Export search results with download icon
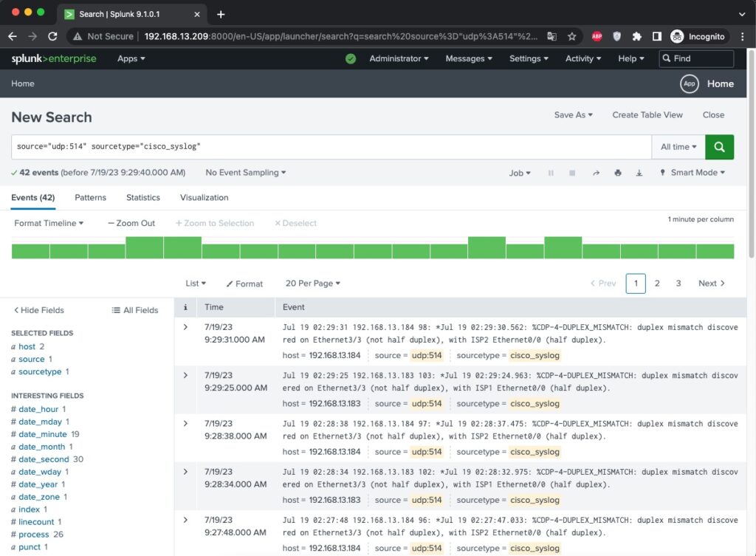This screenshot has height=556, width=756. [x=639, y=173]
